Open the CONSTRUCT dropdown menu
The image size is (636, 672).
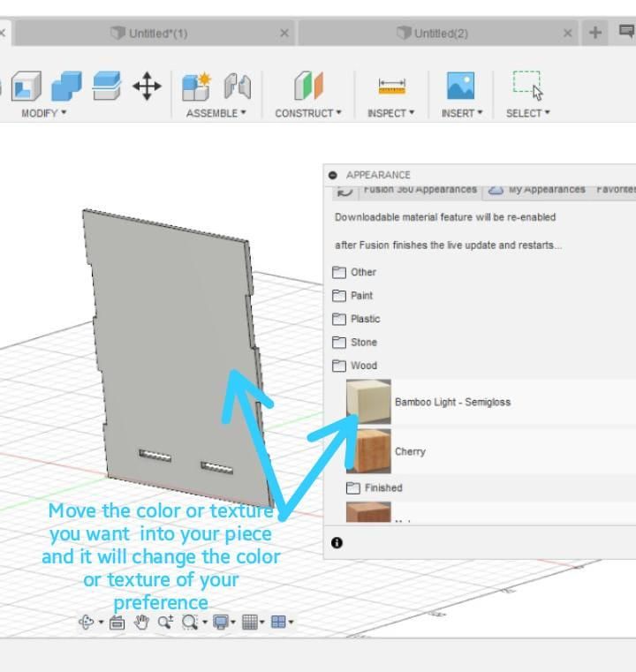click(x=308, y=113)
